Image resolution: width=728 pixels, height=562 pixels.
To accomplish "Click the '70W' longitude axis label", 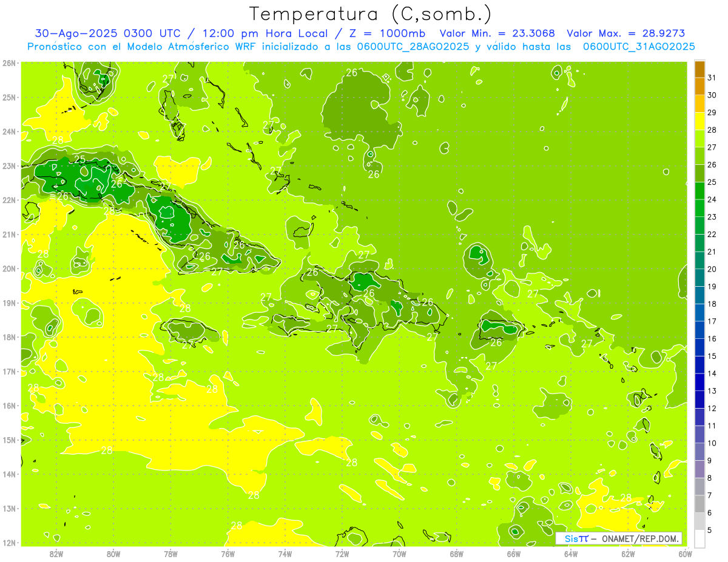I will (x=399, y=554).
